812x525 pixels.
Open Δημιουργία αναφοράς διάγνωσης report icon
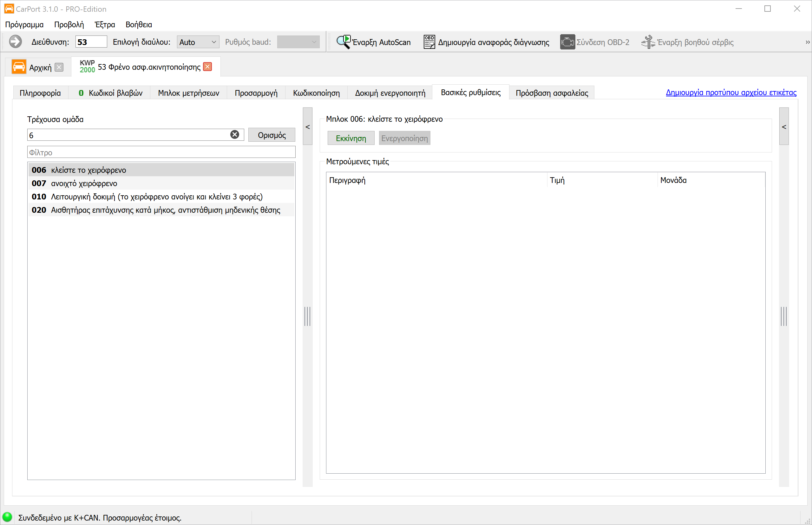(x=429, y=42)
